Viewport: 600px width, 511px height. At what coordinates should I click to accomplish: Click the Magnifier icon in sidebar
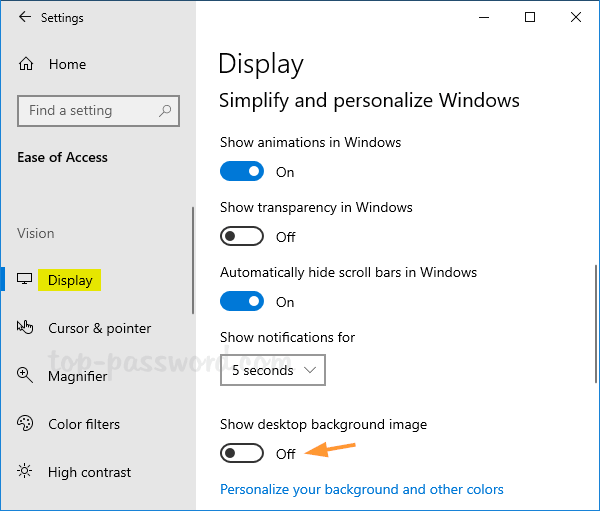pyautogui.click(x=26, y=376)
